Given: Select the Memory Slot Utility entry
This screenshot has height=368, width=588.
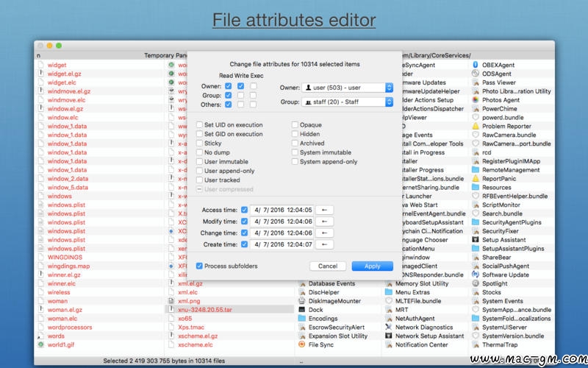Looking at the screenshot, I should tap(422, 283).
